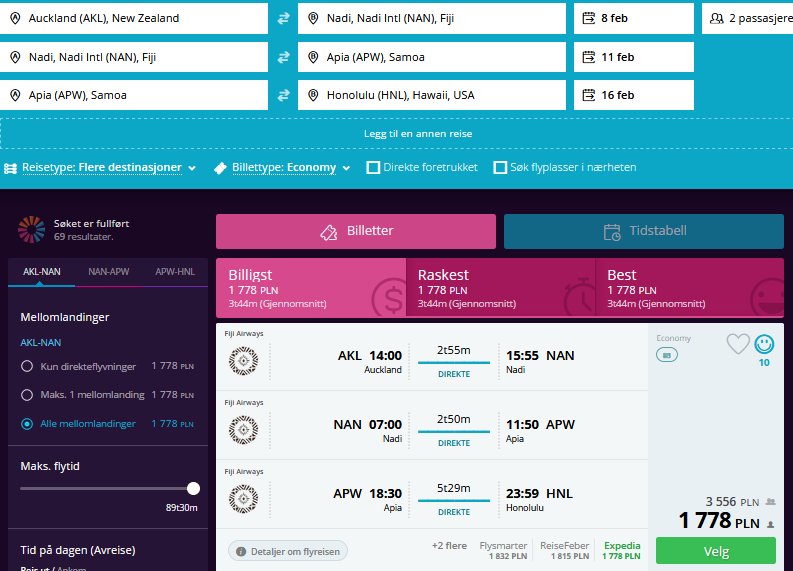Viewport: 793px width, 571px height.
Task: Click green Velg button
Action: 716,551
